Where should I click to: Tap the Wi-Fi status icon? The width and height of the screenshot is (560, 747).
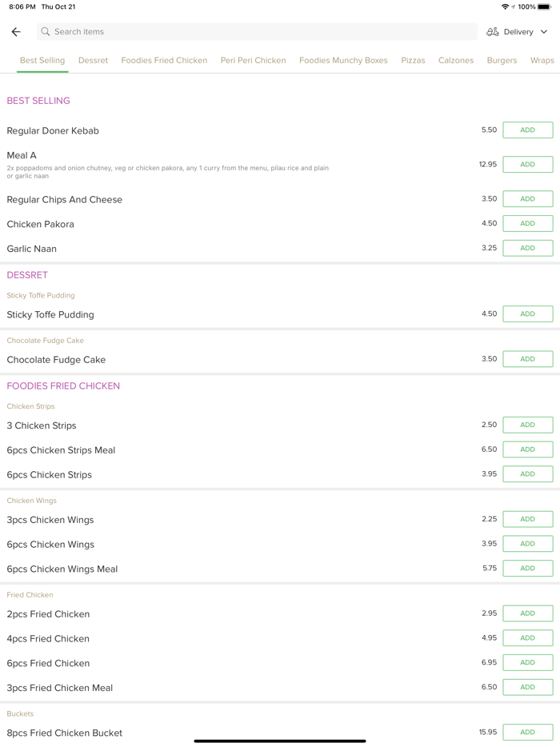(x=505, y=7)
